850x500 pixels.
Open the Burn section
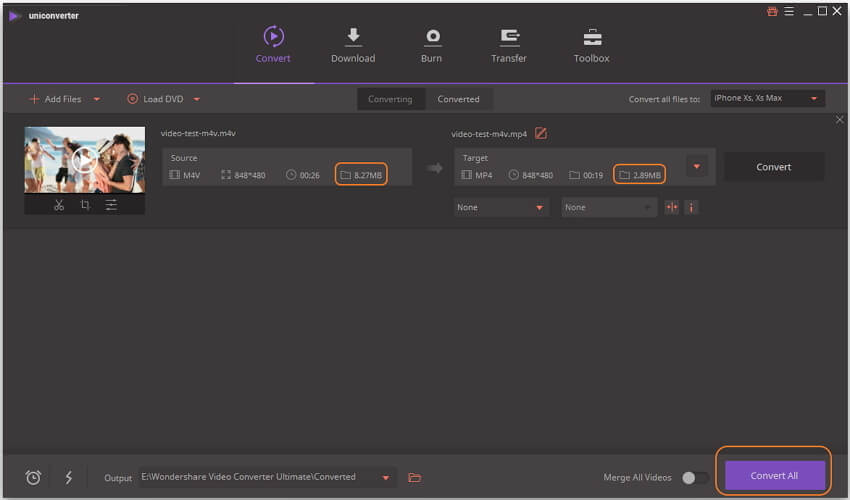(x=432, y=44)
